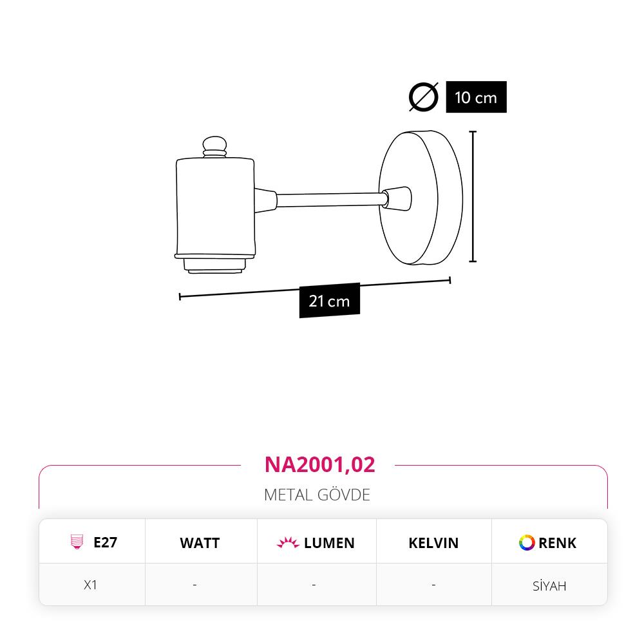Click the KELVIN column header
The height and width of the screenshot is (644, 644).
(x=433, y=543)
